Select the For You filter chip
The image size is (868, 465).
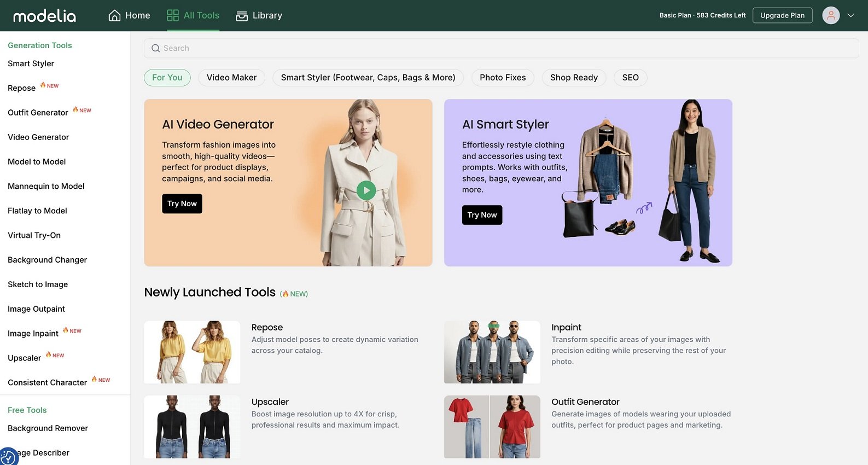click(x=167, y=78)
